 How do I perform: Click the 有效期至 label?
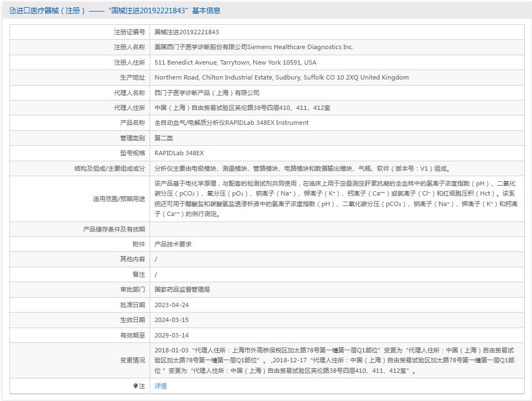(x=132, y=335)
